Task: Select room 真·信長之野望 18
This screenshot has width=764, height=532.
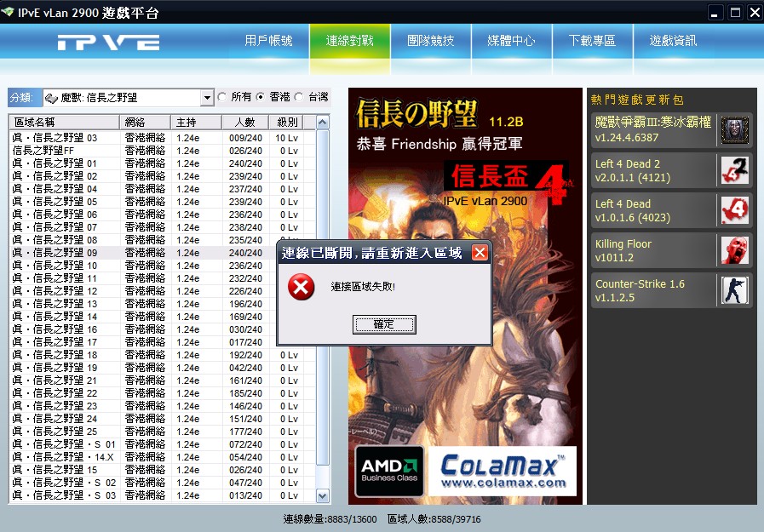Action: tap(163, 355)
